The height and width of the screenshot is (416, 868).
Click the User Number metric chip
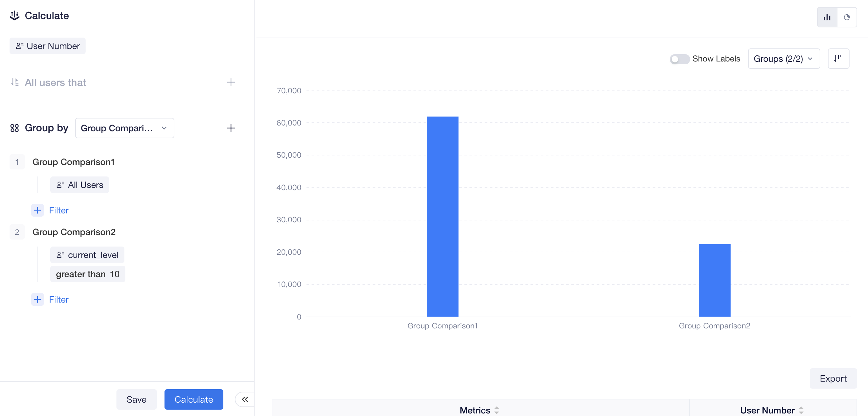point(47,46)
